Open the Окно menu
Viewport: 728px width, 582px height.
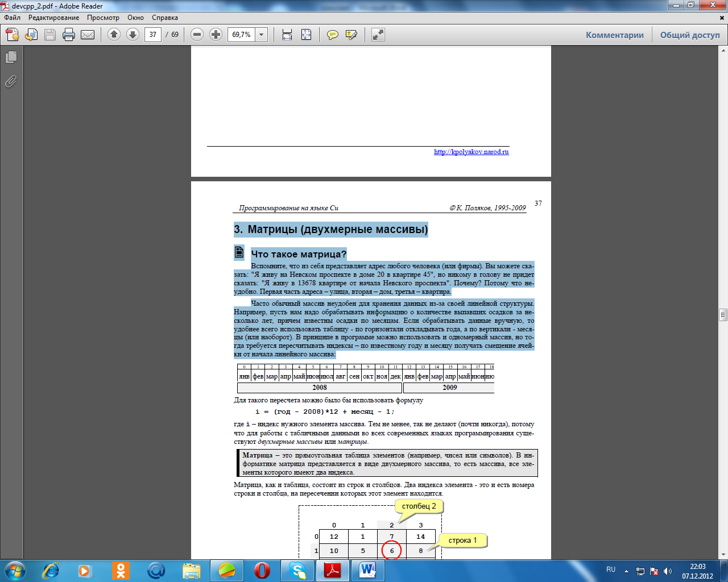(136, 18)
